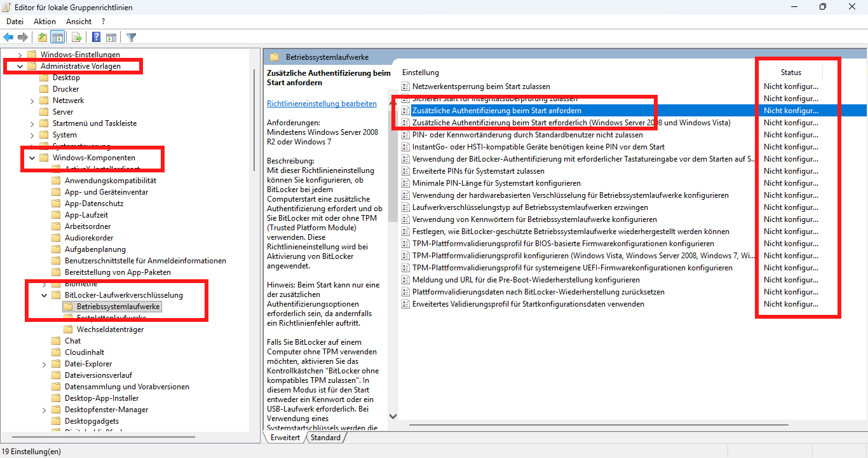Click the policy icon beside Laufwerkverschlüsselungstyp setting

point(406,207)
